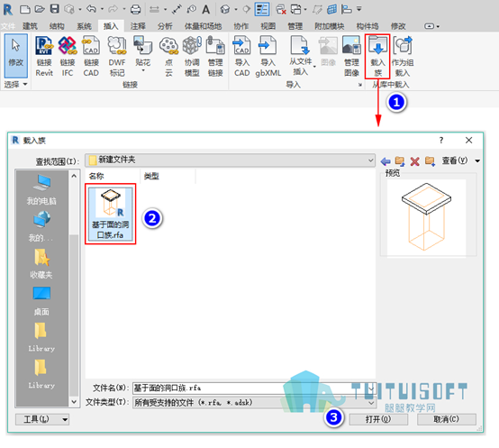This screenshot has width=499, height=448.
Task: Click the Open folder icon in quick access toolbar
Action: click(40, 9)
